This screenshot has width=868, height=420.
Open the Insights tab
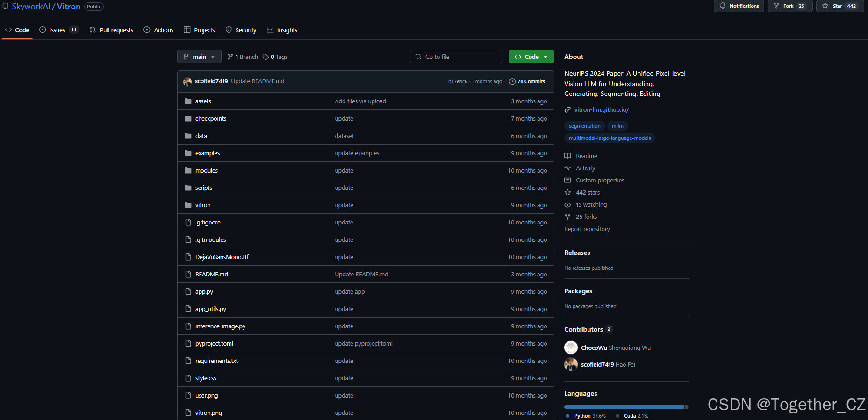coord(282,30)
